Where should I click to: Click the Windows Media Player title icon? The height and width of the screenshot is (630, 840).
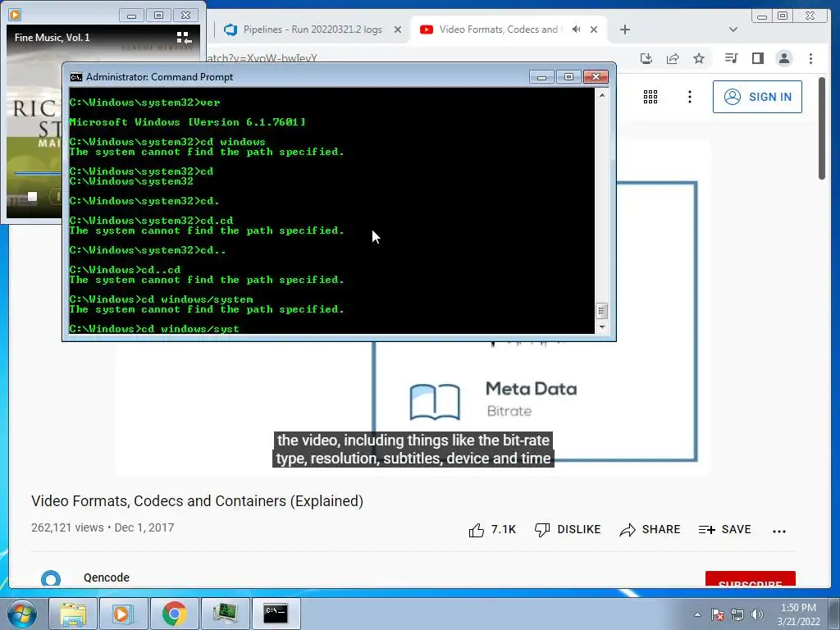[15, 15]
